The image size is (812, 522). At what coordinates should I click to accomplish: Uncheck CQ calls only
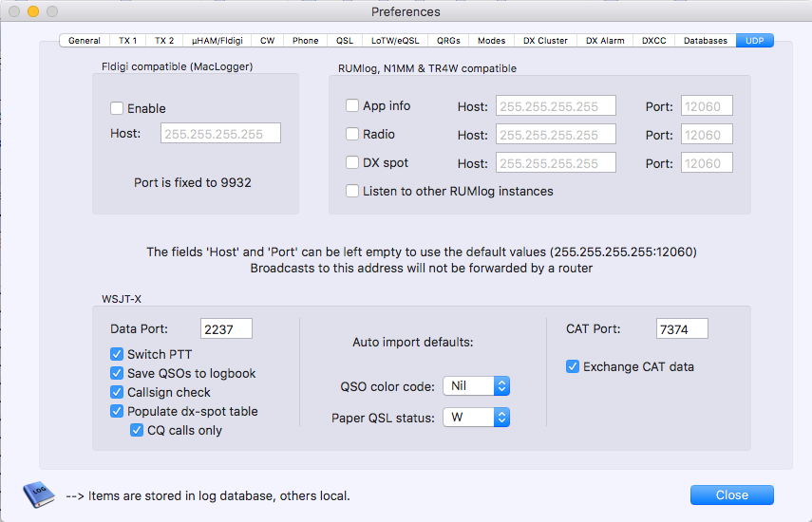pos(137,430)
